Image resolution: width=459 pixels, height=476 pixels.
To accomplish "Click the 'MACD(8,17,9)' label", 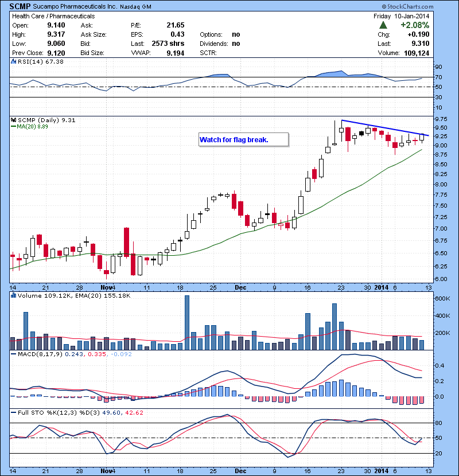I will click(40, 354).
